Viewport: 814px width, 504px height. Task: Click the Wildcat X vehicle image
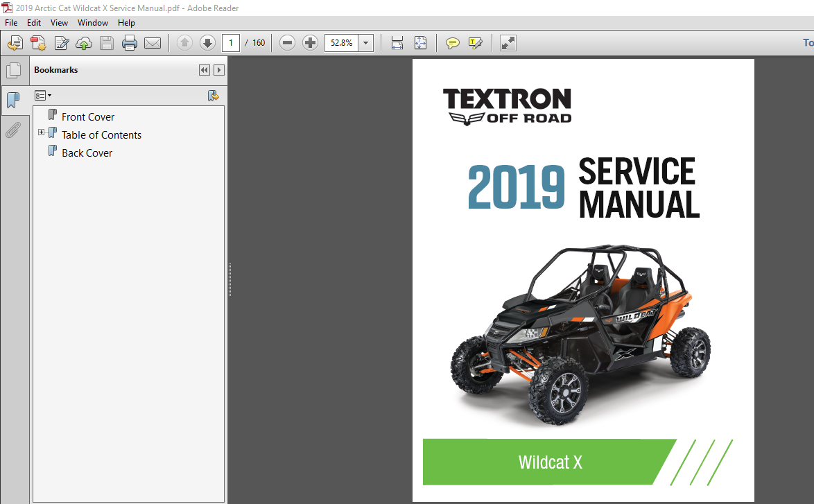coord(580,336)
